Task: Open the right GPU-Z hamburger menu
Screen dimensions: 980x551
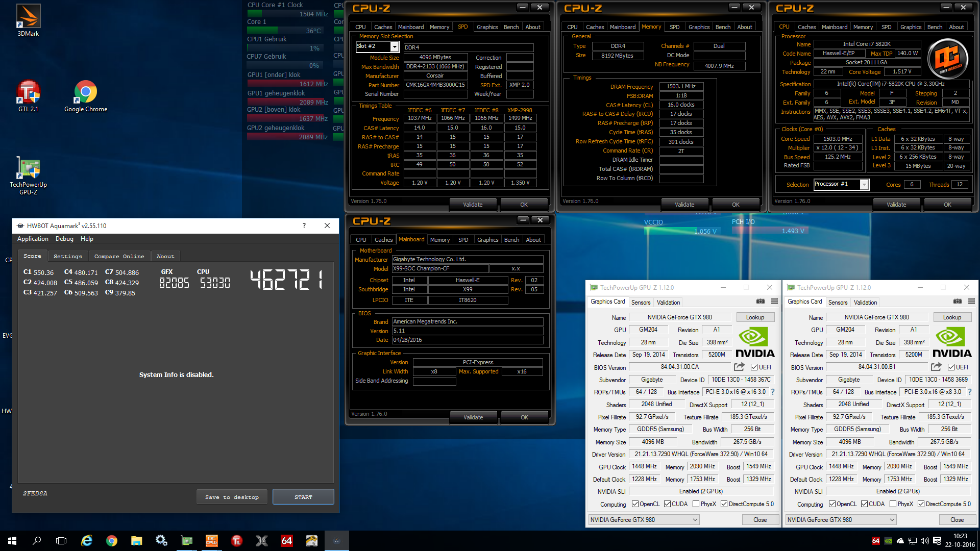Action: point(971,302)
